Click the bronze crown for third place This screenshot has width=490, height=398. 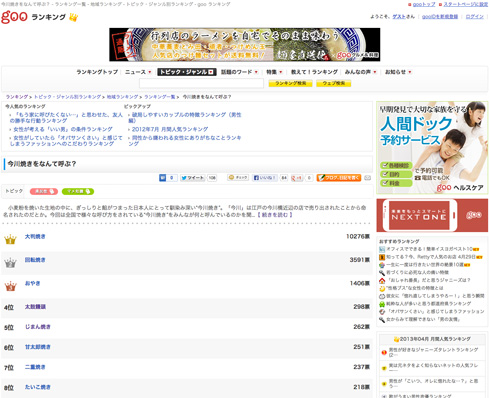click(x=10, y=286)
